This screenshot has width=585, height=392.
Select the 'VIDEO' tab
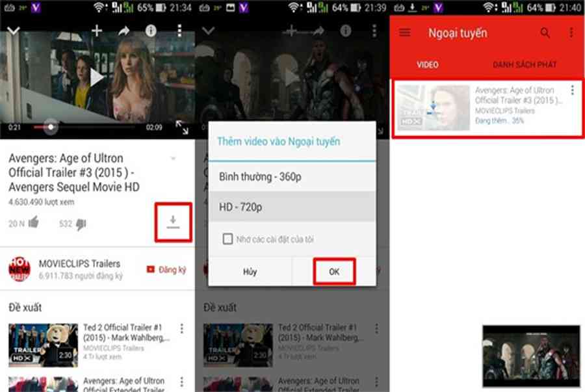coord(428,65)
